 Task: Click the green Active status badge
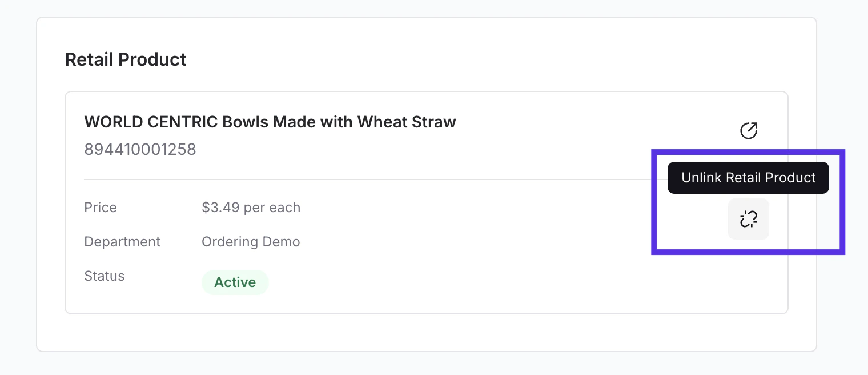click(x=235, y=282)
